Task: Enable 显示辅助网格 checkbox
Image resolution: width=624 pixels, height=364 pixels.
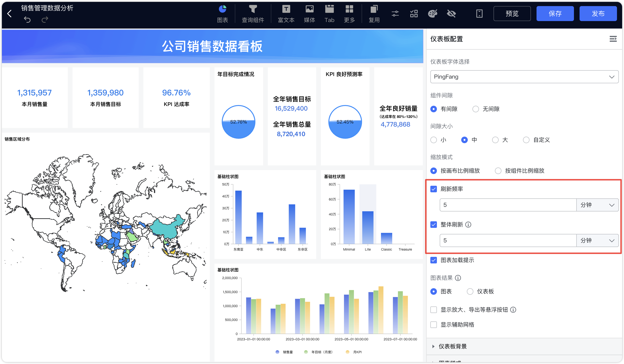Action: click(x=434, y=325)
